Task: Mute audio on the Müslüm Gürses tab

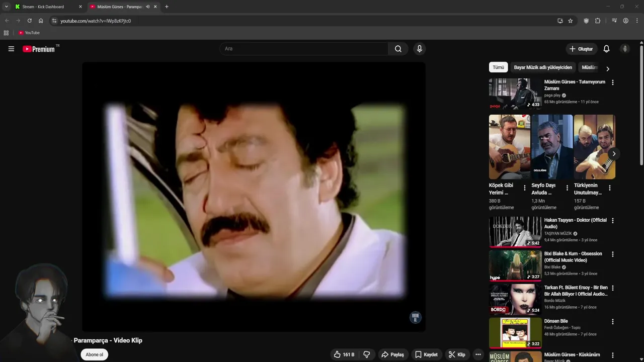Action: click(x=147, y=7)
